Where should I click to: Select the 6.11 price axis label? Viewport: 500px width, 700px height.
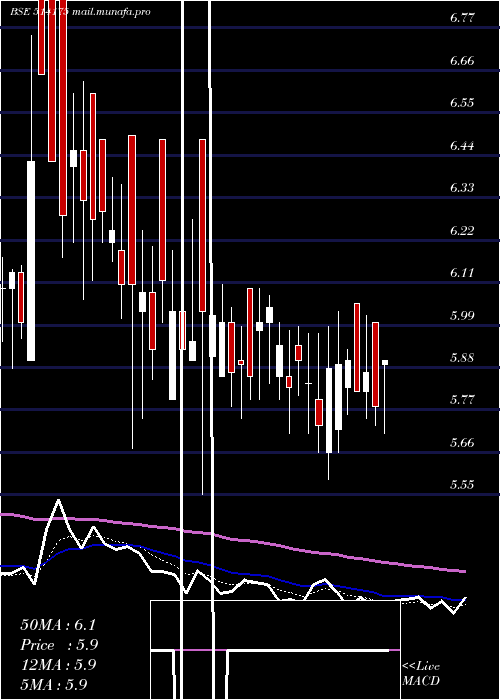tap(462, 273)
